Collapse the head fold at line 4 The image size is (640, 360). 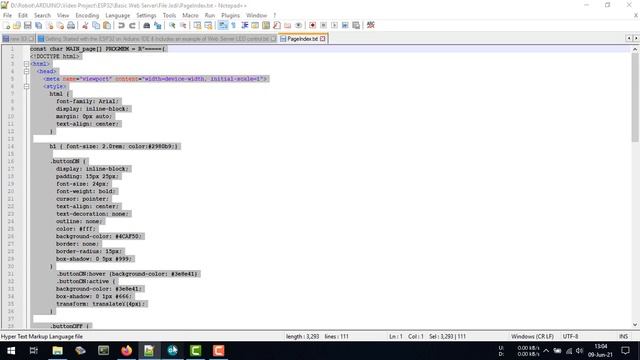(x=27, y=71)
